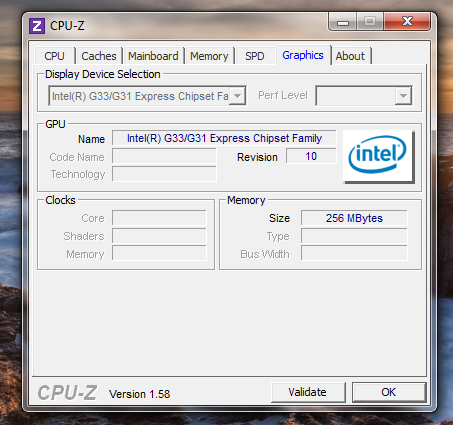Open the About tab
This screenshot has height=425, width=453.
pyautogui.click(x=350, y=56)
